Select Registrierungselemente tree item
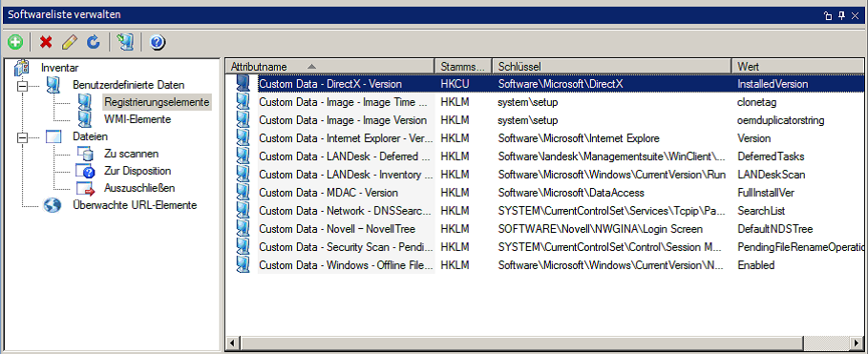 click(x=157, y=102)
